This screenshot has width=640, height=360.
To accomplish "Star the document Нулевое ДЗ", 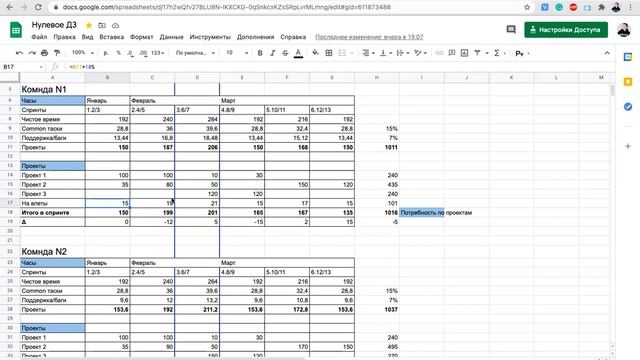I will [89, 25].
